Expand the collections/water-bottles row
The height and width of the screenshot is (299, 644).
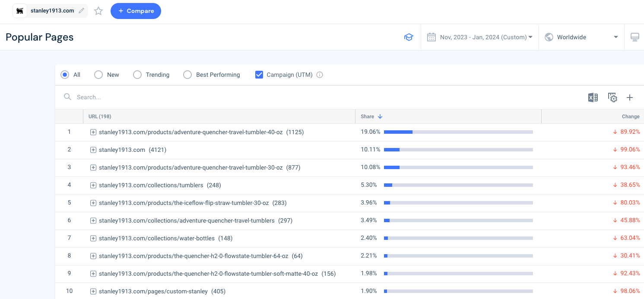point(93,239)
